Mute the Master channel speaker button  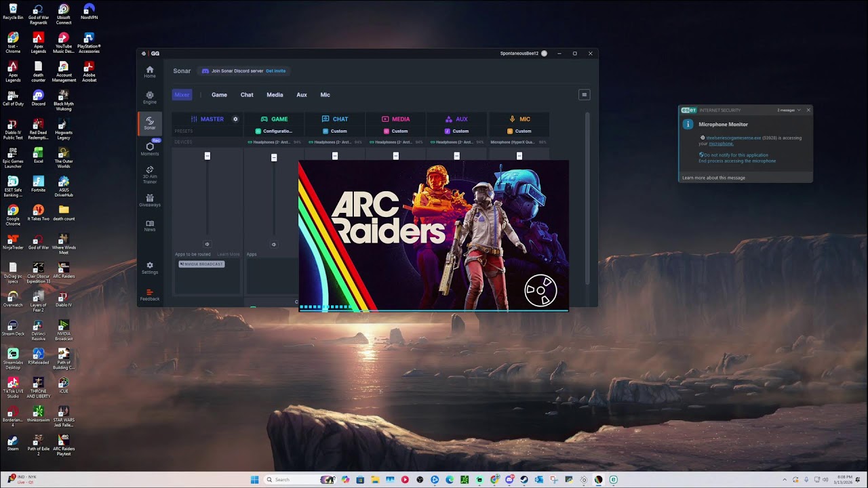(208, 244)
